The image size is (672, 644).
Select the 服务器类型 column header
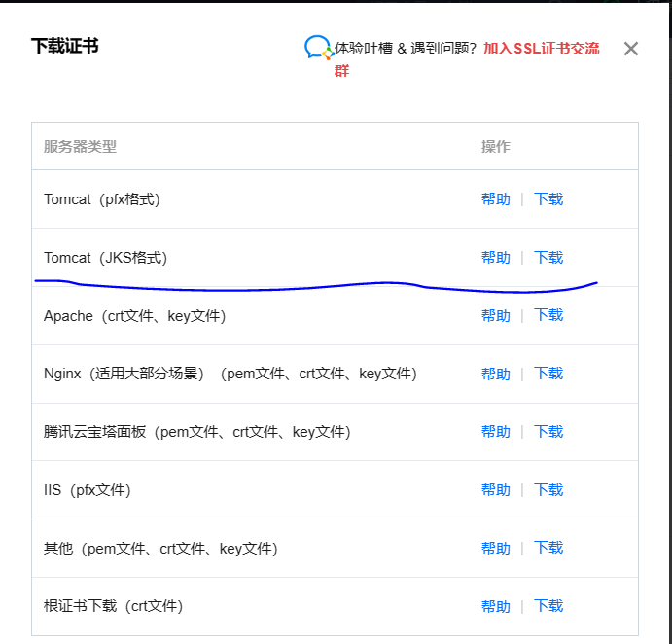[x=80, y=147]
